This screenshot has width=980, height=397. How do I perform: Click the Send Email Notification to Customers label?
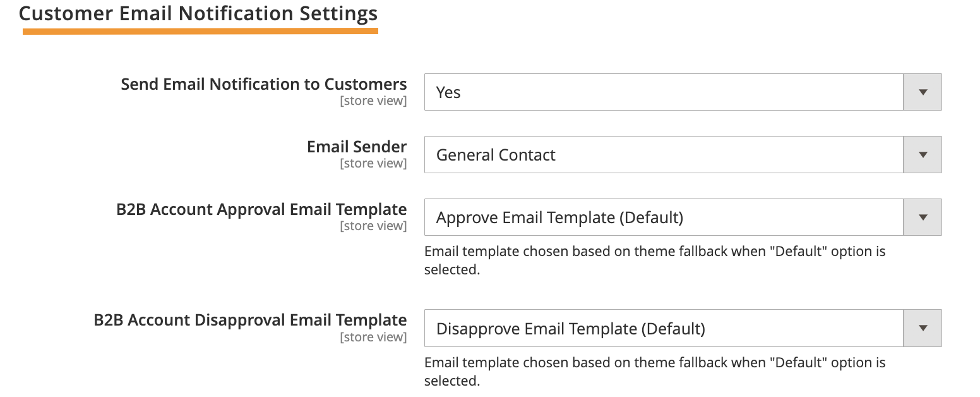coord(264,83)
